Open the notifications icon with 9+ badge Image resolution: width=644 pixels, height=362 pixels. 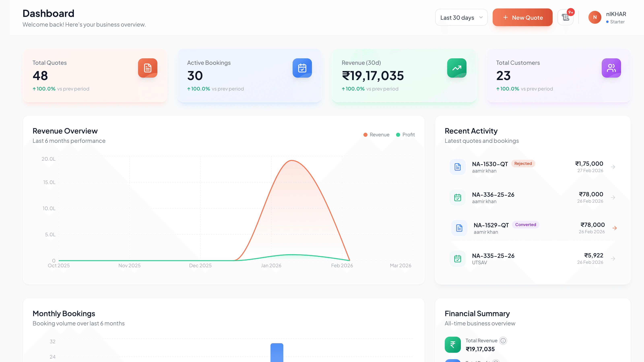pyautogui.click(x=566, y=17)
